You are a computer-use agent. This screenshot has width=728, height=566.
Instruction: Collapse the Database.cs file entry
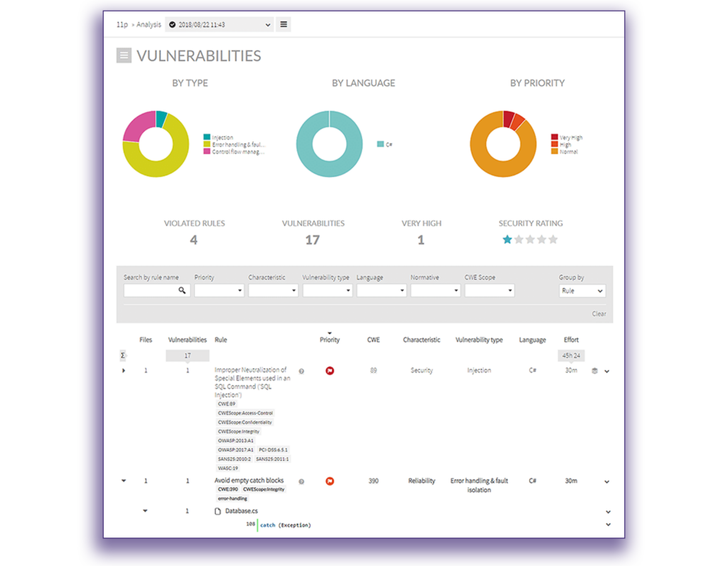[x=145, y=511]
